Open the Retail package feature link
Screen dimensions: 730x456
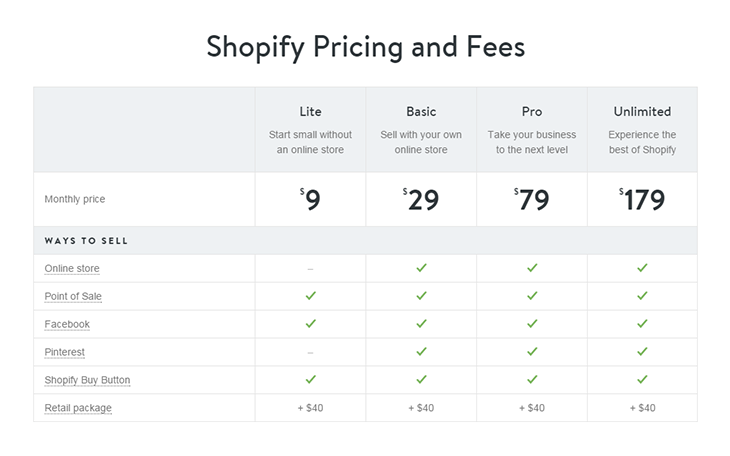coord(78,408)
